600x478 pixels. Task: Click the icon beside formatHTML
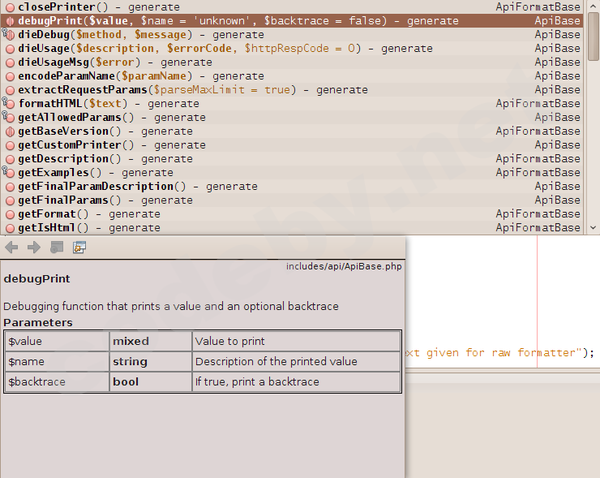(x=9, y=103)
